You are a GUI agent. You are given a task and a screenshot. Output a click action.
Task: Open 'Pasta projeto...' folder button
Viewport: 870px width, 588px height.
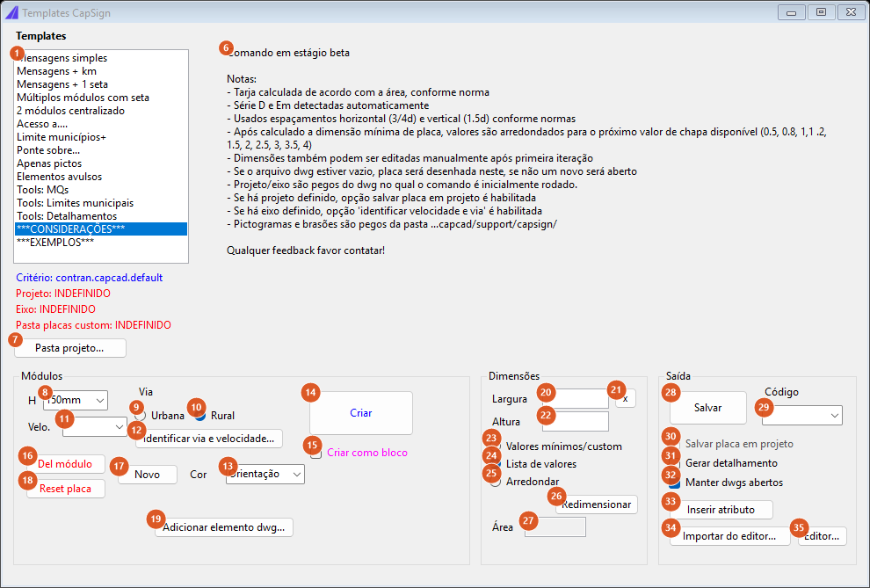point(70,348)
